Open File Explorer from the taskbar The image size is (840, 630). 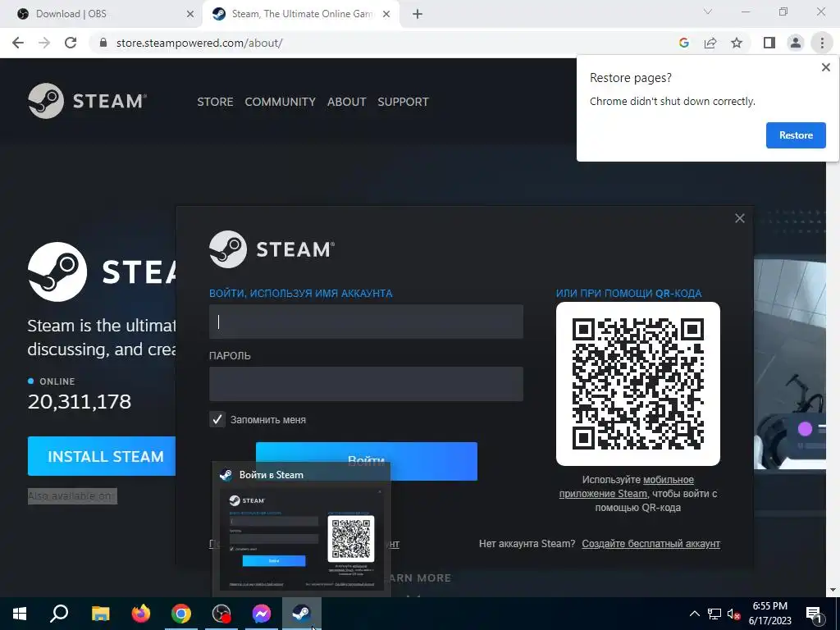pos(100,614)
